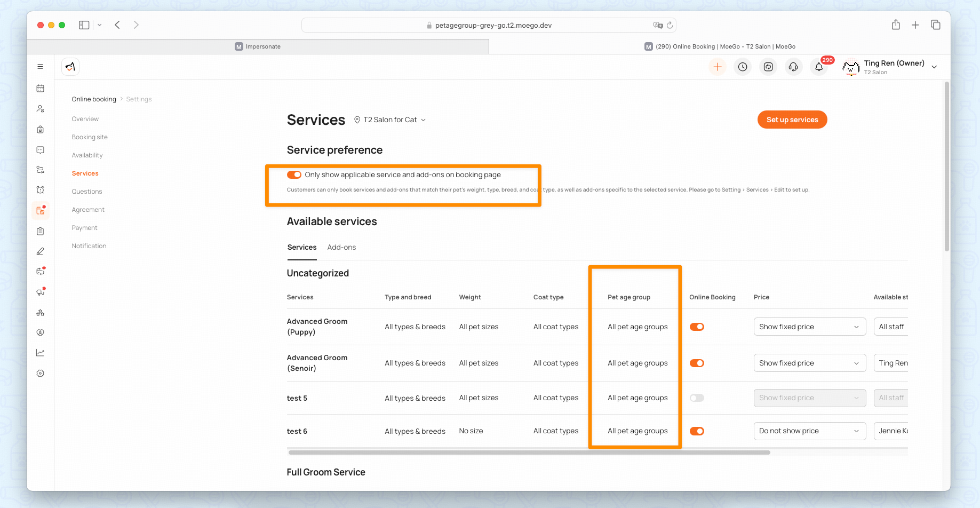Open the reports chart icon in sidebar

pos(40,353)
